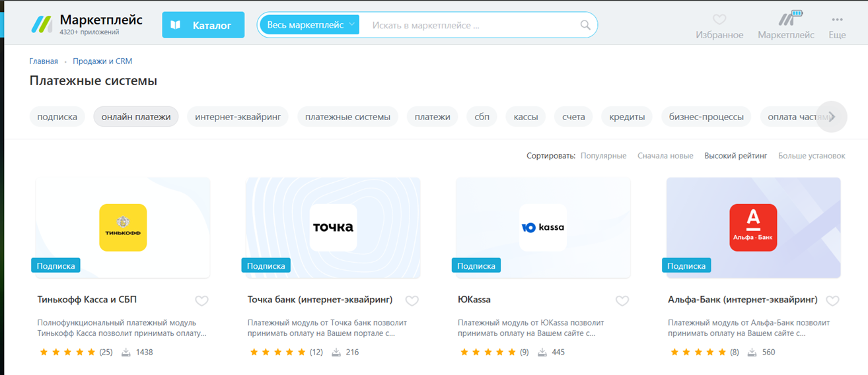Sort apps by Больше установок
The image size is (868, 375).
811,156
